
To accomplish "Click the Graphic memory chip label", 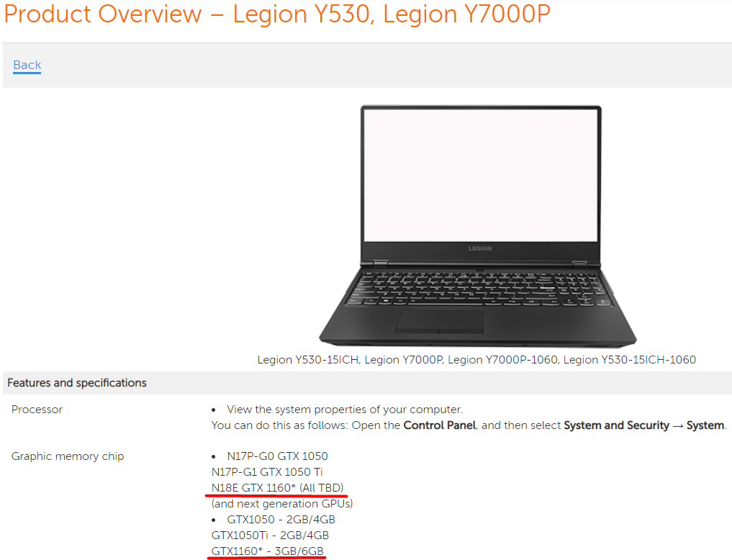I will [68, 456].
